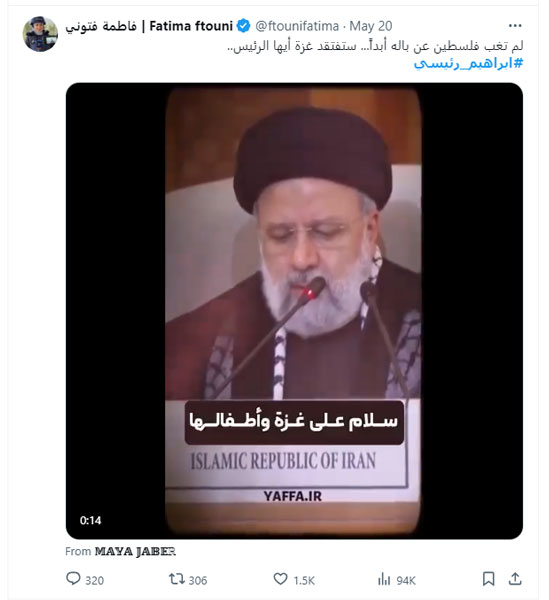Click the 94K views count
Screen dimensions: 549x600
(406, 580)
